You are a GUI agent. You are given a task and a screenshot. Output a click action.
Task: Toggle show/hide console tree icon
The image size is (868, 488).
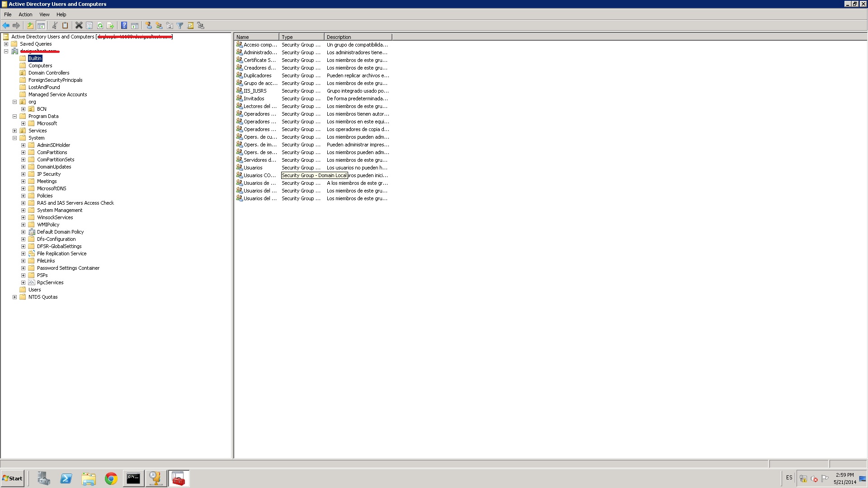(41, 26)
